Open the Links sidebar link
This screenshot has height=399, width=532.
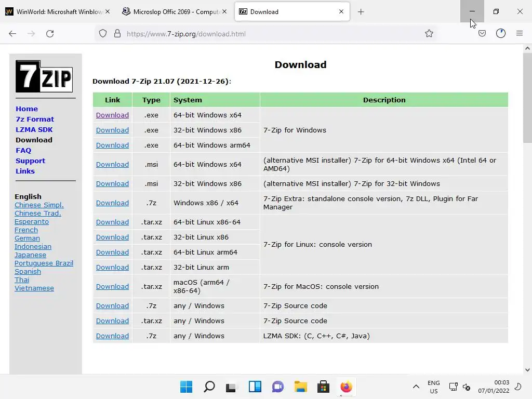coord(25,171)
